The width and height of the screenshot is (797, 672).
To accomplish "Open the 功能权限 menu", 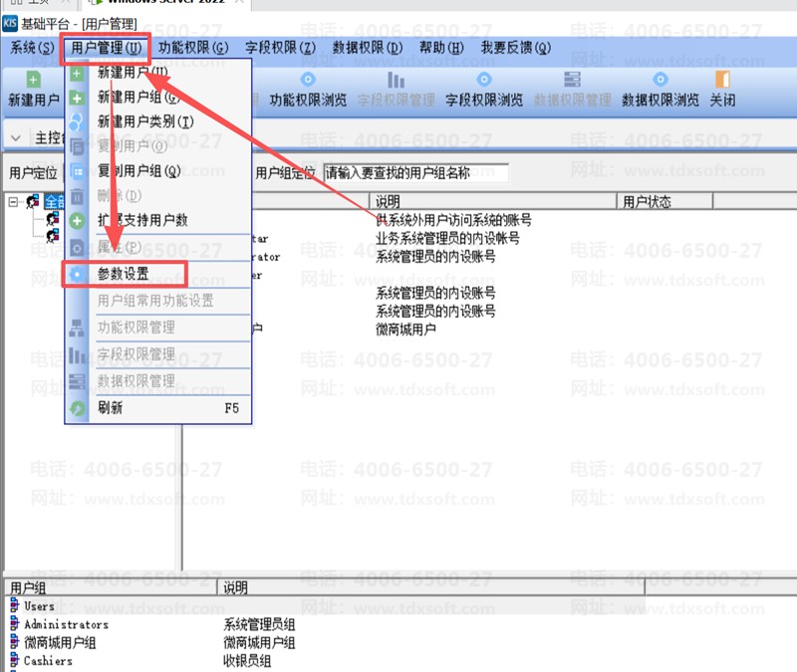I will pyautogui.click(x=192, y=47).
